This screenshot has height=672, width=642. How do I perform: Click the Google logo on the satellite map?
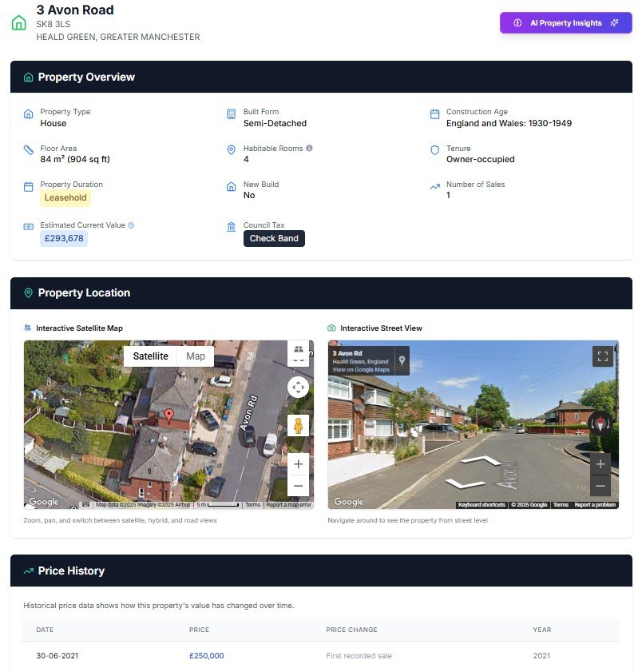[x=44, y=500]
